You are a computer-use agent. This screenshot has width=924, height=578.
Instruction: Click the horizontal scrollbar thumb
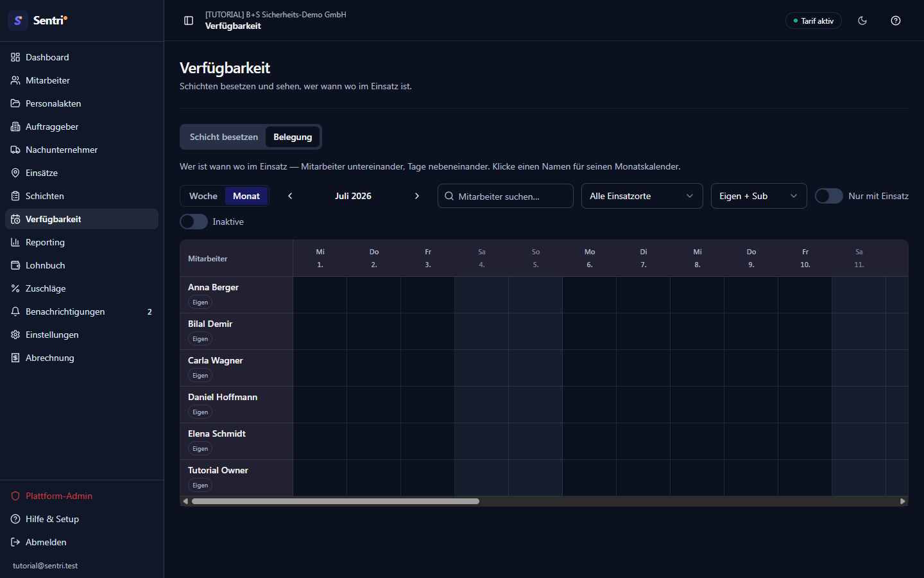[336, 501]
